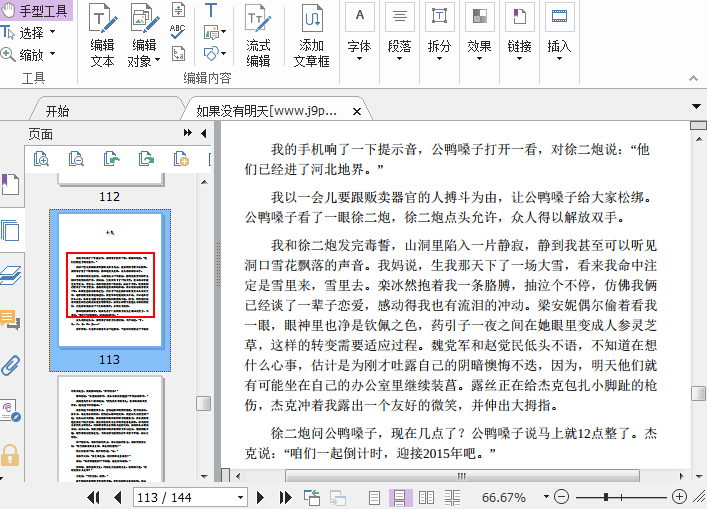This screenshot has width=707, height=509.
Task: Click the Edit Text (编辑文本) tool
Action: tap(102, 36)
